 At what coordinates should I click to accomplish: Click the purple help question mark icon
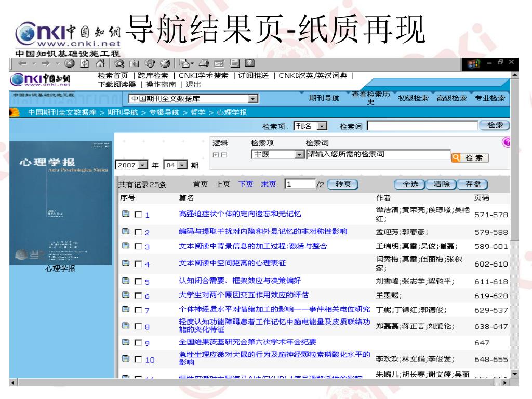tap(506, 142)
